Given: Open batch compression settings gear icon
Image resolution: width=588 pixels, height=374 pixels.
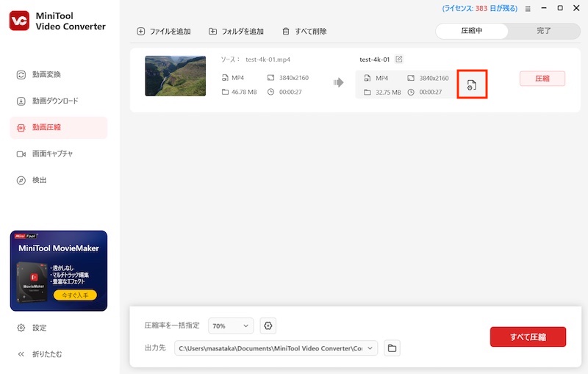Looking at the screenshot, I should tap(268, 326).
